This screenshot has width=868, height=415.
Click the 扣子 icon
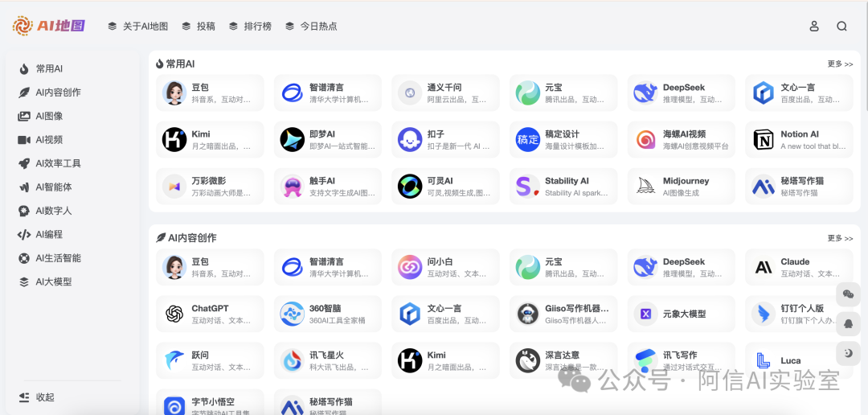coord(410,140)
